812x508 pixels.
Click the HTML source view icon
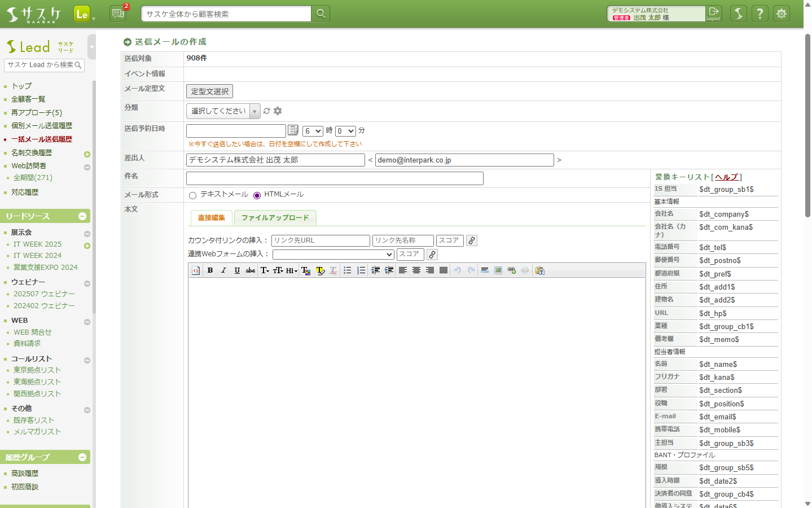click(196, 270)
